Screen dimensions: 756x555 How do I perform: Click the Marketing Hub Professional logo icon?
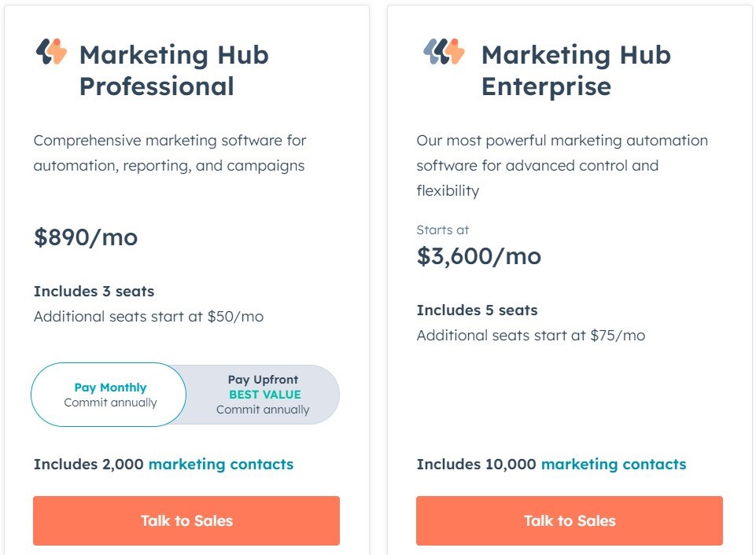(50, 52)
